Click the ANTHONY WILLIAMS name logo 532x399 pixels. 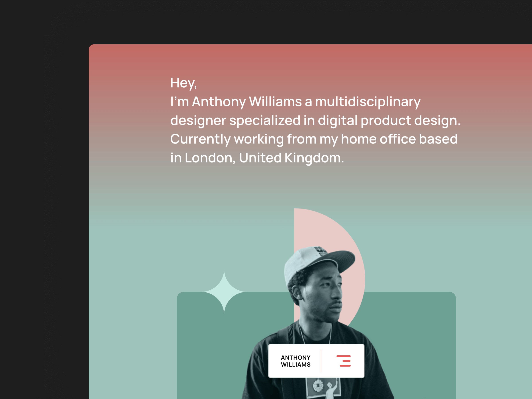pyautogui.click(x=295, y=361)
